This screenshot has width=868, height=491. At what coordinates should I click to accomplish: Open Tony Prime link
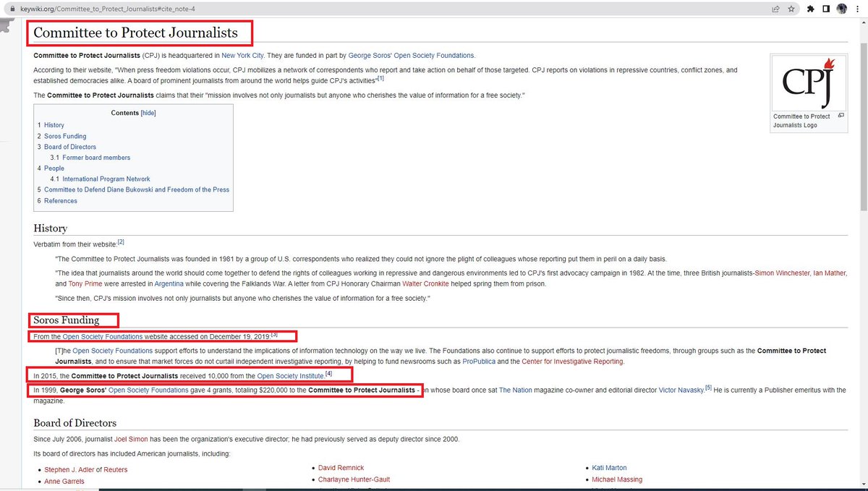(x=85, y=284)
